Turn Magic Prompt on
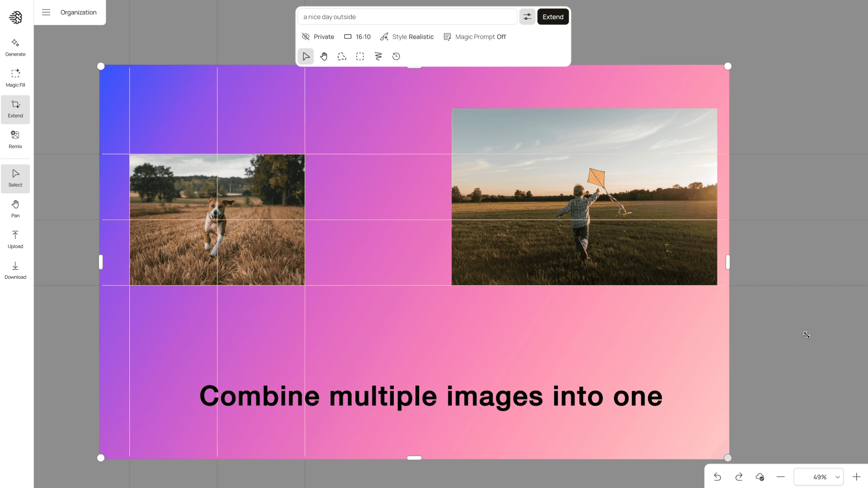 coord(475,37)
